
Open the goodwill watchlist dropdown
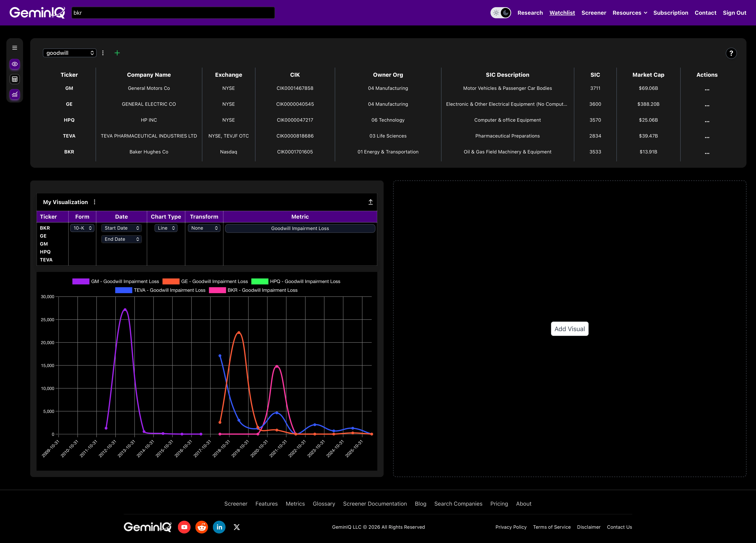click(69, 53)
